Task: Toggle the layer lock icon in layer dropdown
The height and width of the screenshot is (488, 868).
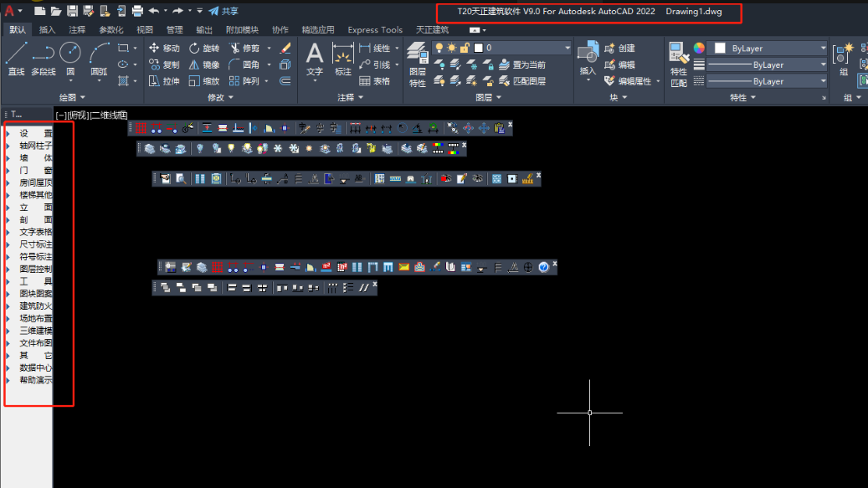Action: pyautogui.click(x=465, y=49)
